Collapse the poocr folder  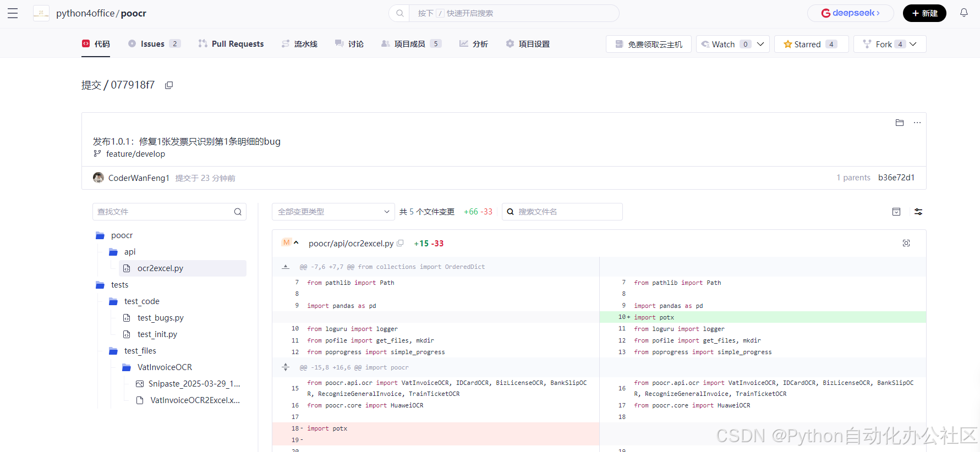[x=100, y=235]
